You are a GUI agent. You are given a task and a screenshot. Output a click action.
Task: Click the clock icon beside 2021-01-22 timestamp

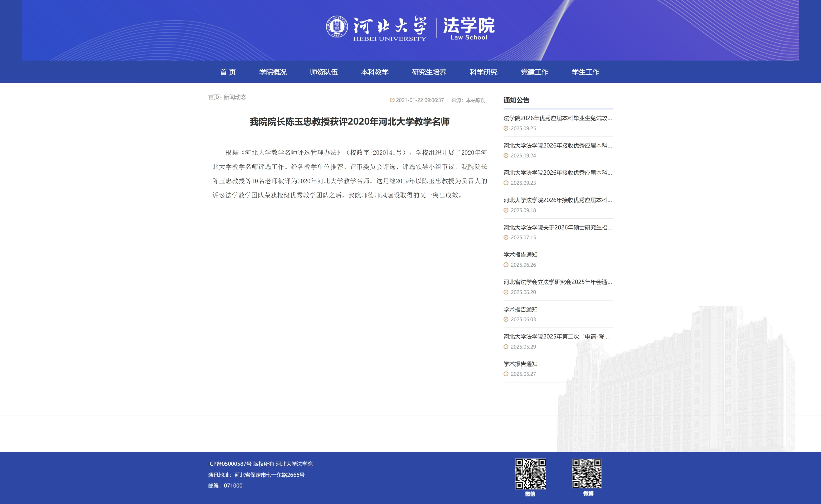click(392, 100)
